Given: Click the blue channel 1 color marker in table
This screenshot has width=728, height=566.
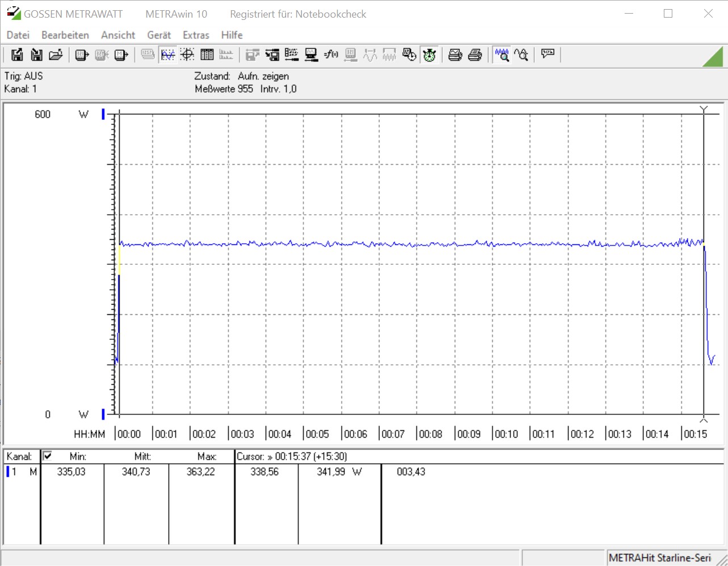Looking at the screenshot, I should coord(8,472).
